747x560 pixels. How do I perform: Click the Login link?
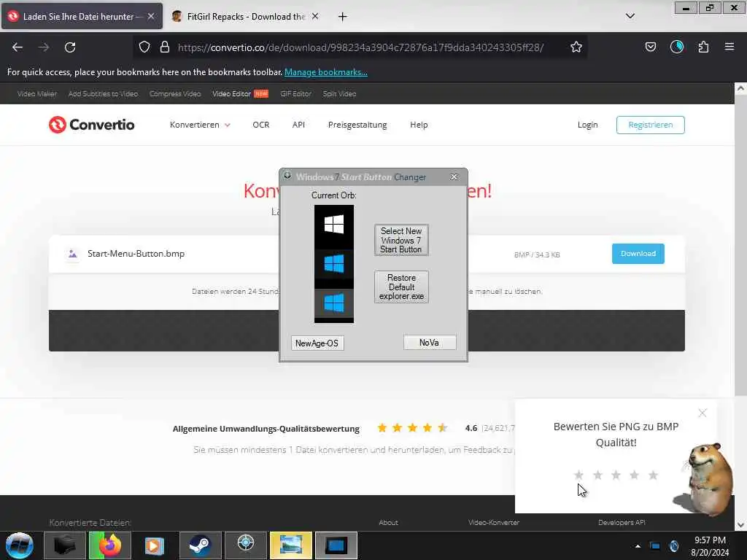pyautogui.click(x=587, y=125)
